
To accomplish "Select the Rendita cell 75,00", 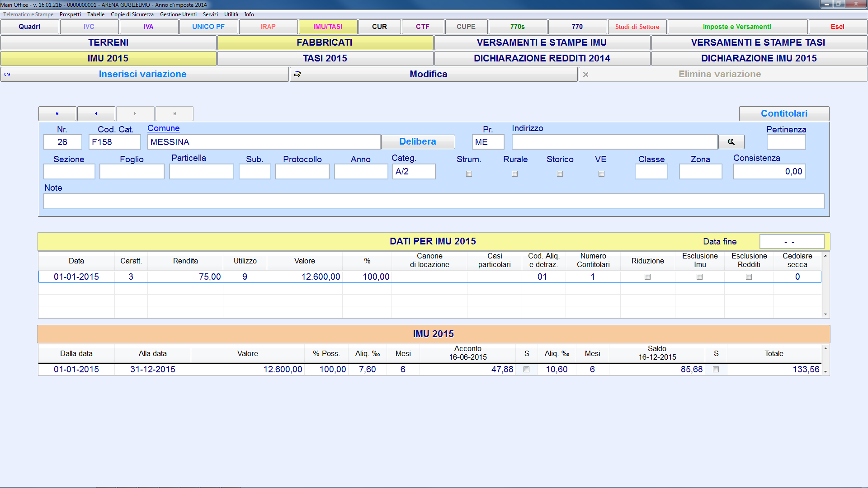I will click(185, 277).
